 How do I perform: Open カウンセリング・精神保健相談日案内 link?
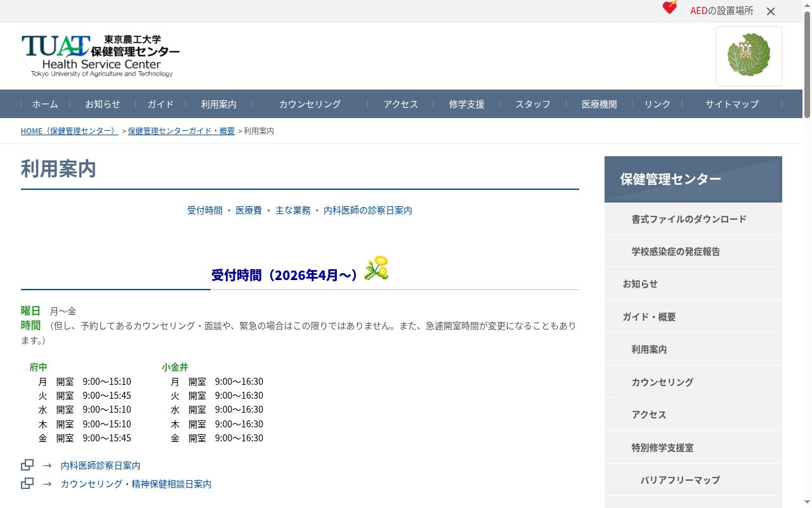tap(136, 484)
